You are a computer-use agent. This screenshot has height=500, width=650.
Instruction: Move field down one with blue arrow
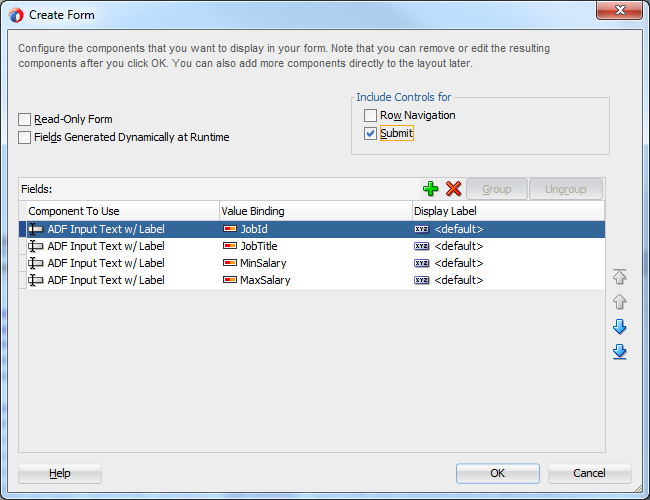(x=619, y=327)
